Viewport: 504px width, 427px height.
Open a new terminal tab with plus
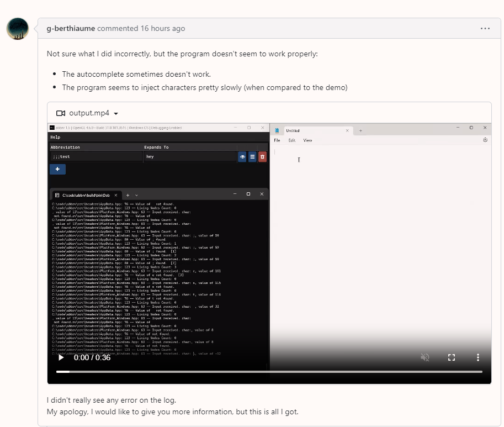pyautogui.click(x=128, y=195)
